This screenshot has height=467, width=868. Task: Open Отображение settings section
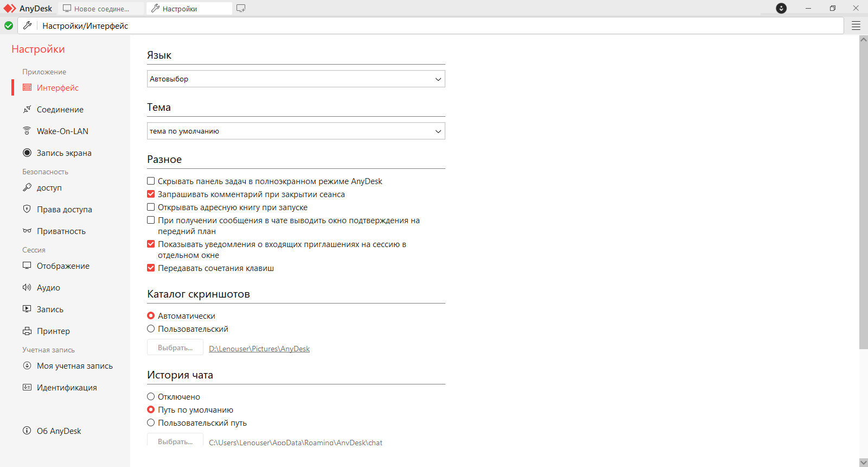point(63,266)
